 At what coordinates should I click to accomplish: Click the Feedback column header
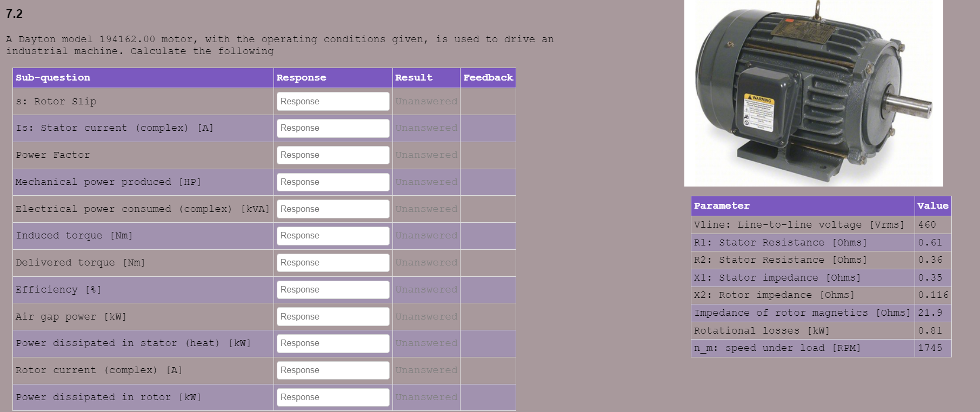tap(488, 78)
